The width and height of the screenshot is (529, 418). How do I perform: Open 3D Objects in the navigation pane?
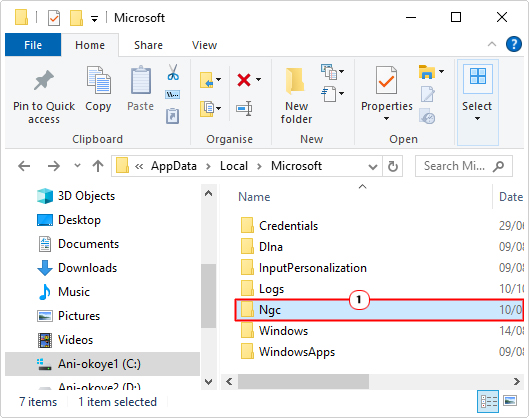(x=76, y=196)
